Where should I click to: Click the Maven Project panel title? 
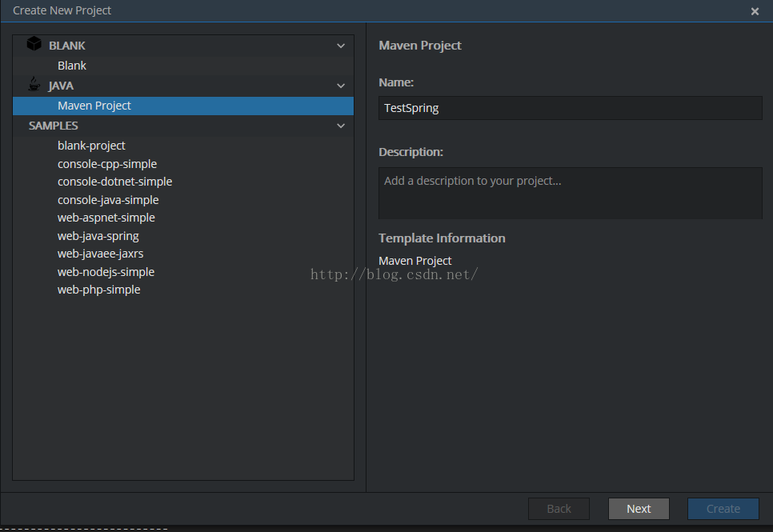(420, 46)
